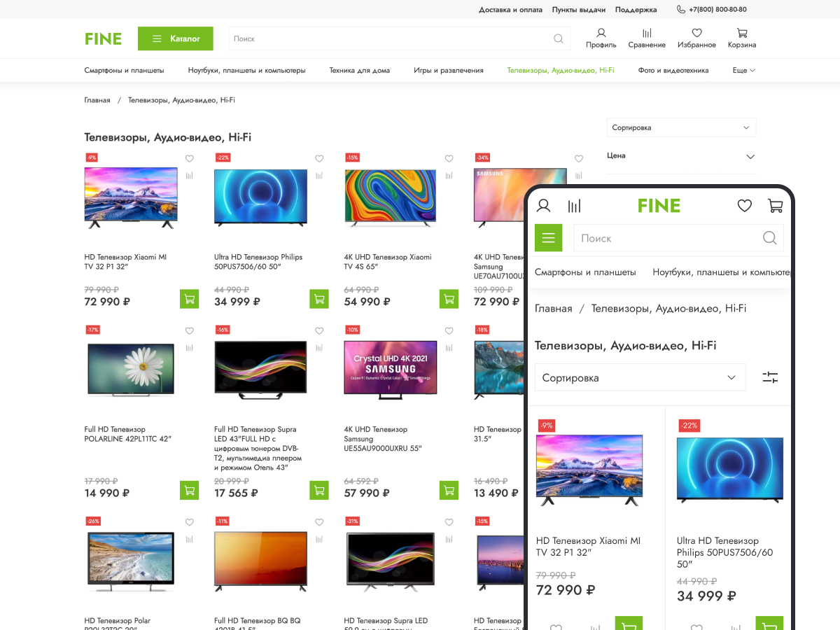
Task: Expand the Цена filter section
Action: coord(681,156)
